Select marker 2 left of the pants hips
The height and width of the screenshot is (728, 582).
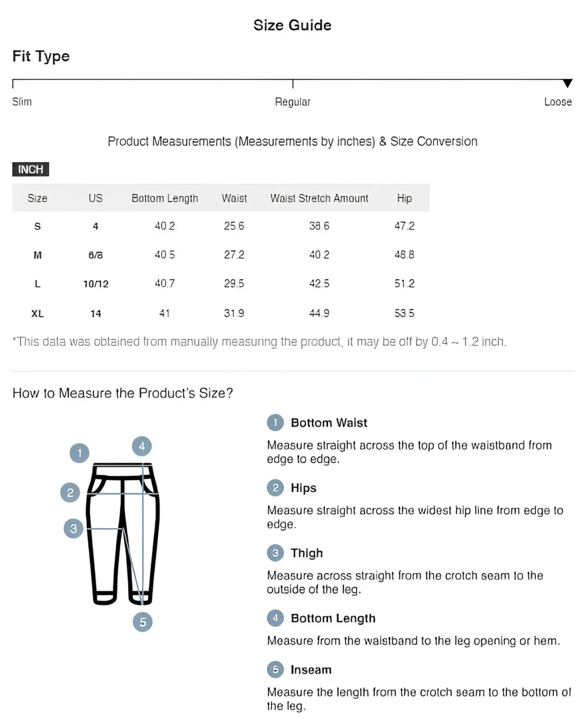tap(70, 492)
